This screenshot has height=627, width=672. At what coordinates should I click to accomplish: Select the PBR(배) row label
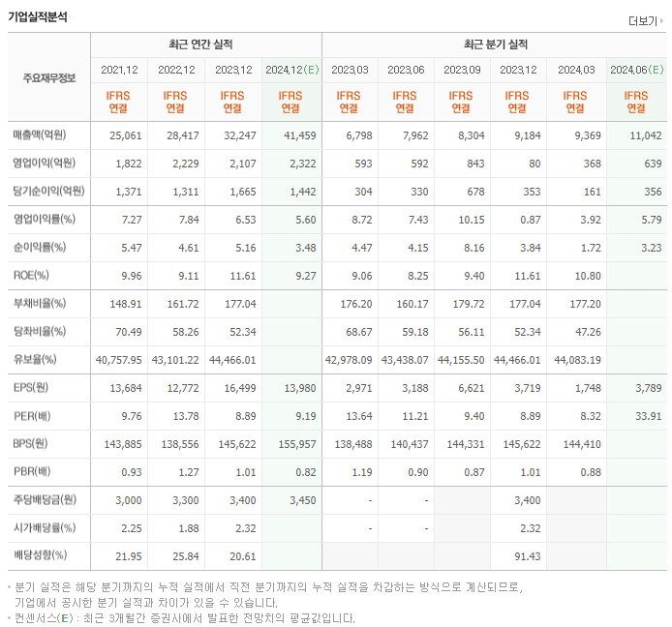pyautogui.click(x=32, y=471)
